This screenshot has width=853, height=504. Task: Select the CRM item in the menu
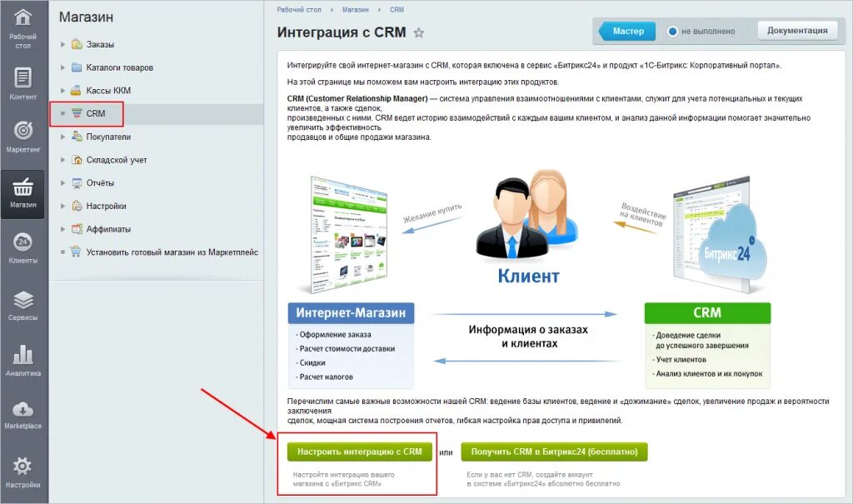[x=96, y=114]
